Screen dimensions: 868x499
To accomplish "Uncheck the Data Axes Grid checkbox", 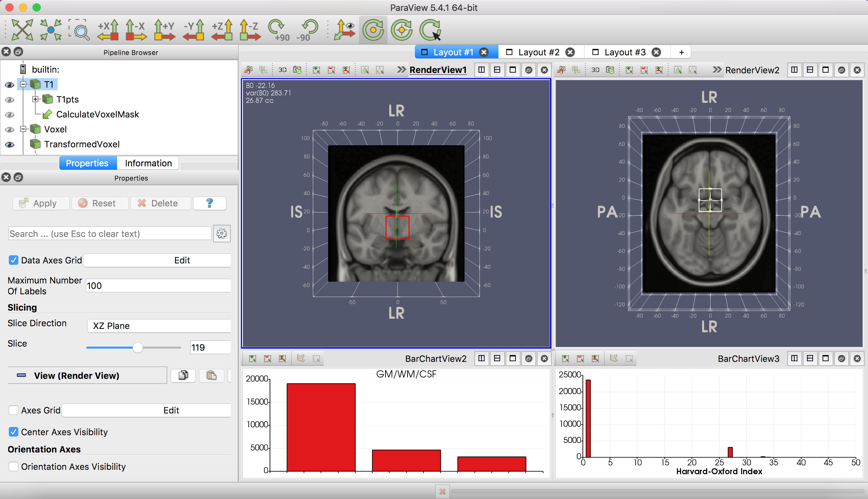I will [13, 260].
